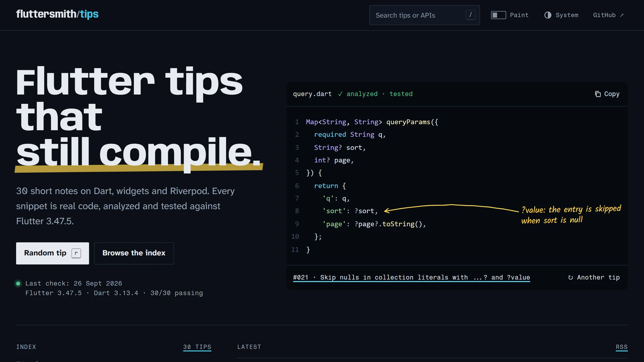Click the refresh icon beside Another tip

pos(571,278)
